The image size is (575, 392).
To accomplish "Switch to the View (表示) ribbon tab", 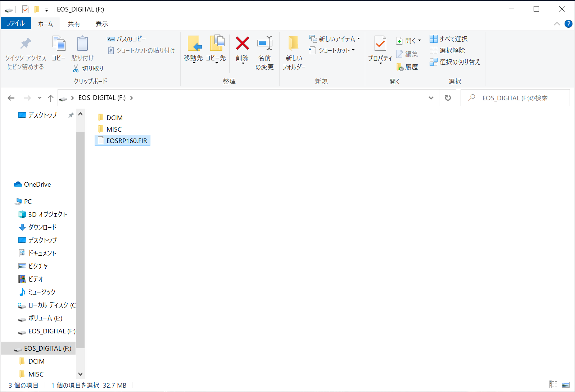I will coord(101,24).
